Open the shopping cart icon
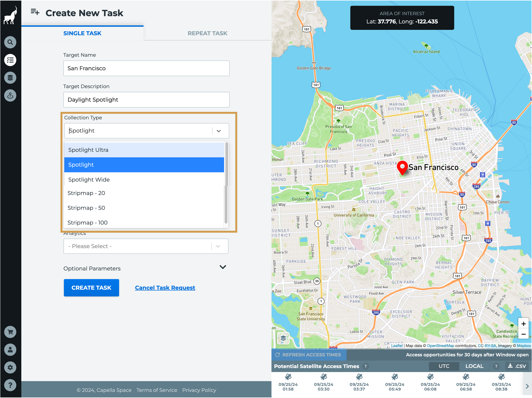The width and height of the screenshot is (532, 398). (10, 332)
